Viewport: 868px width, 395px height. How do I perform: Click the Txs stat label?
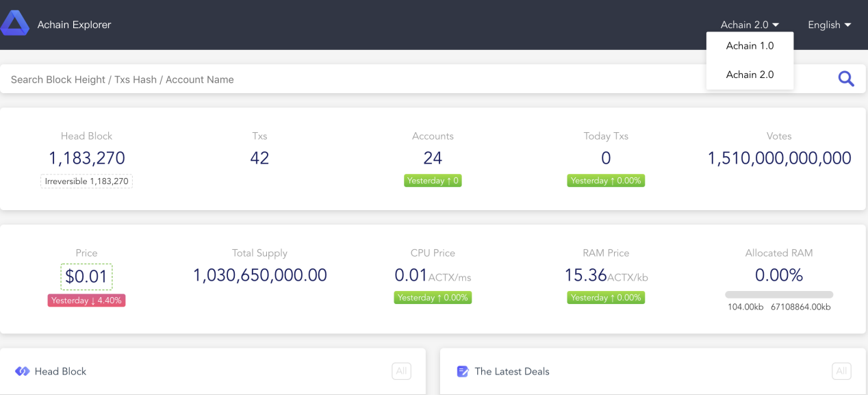[259, 136]
